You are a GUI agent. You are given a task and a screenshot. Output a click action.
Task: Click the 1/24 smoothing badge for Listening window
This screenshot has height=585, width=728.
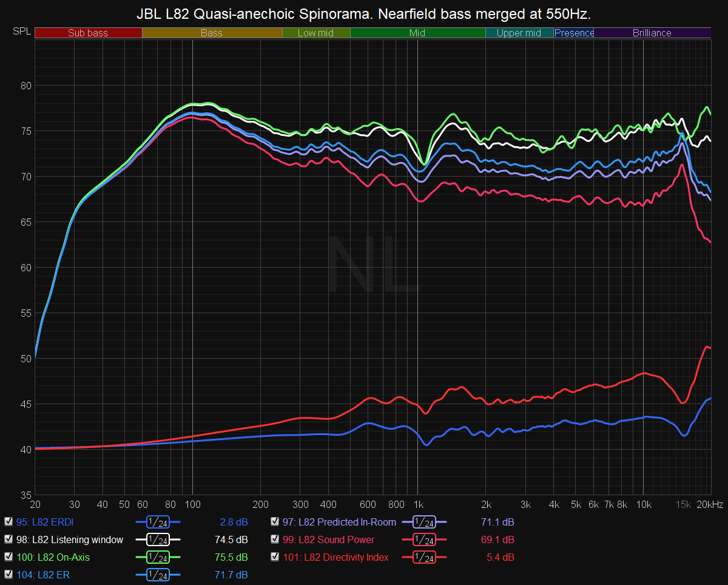(x=158, y=539)
